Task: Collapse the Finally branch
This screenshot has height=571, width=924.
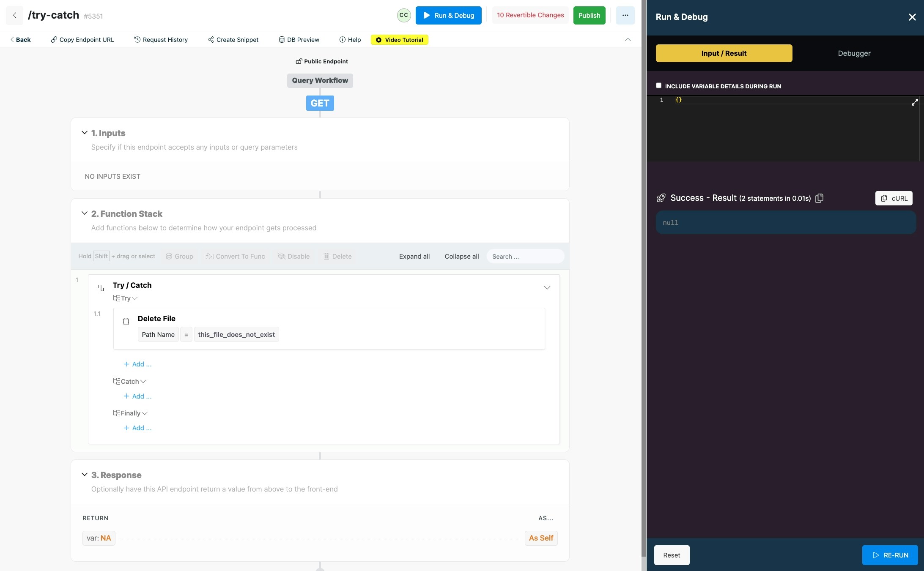Action: pos(145,413)
